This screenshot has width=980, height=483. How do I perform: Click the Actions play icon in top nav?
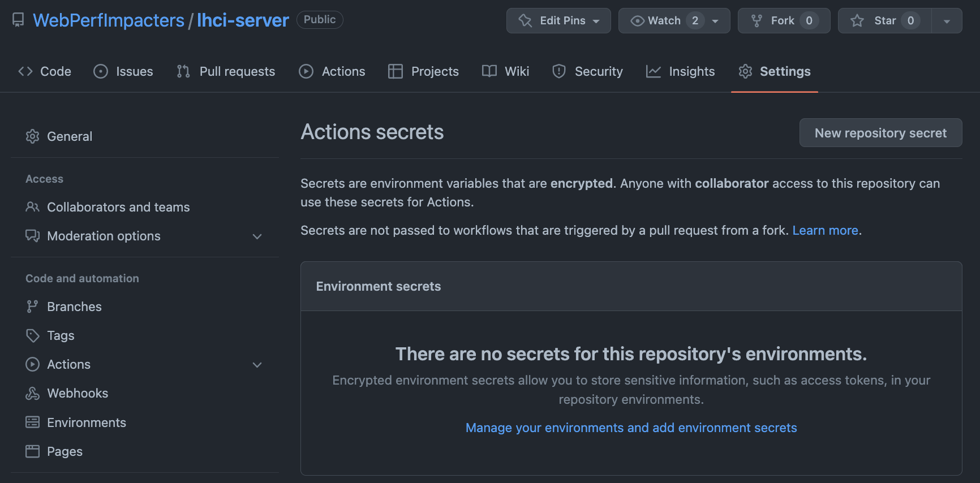[306, 71]
